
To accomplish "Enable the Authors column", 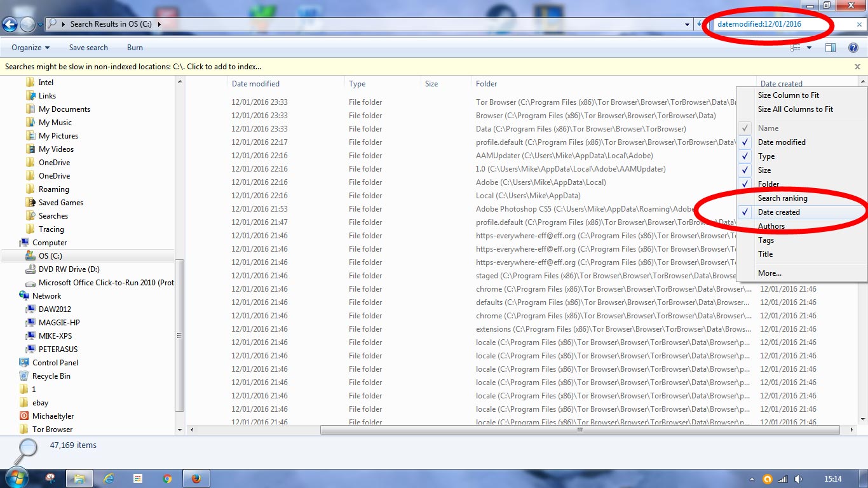I will [802, 226].
